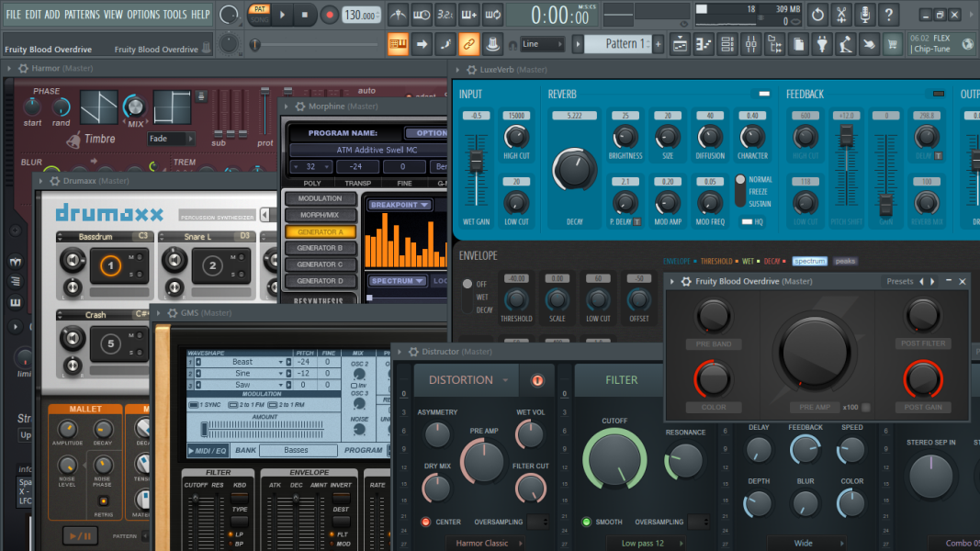This screenshot has width=980, height=551.
Task: Open the Line snap dropdown
Action: [x=542, y=44]
